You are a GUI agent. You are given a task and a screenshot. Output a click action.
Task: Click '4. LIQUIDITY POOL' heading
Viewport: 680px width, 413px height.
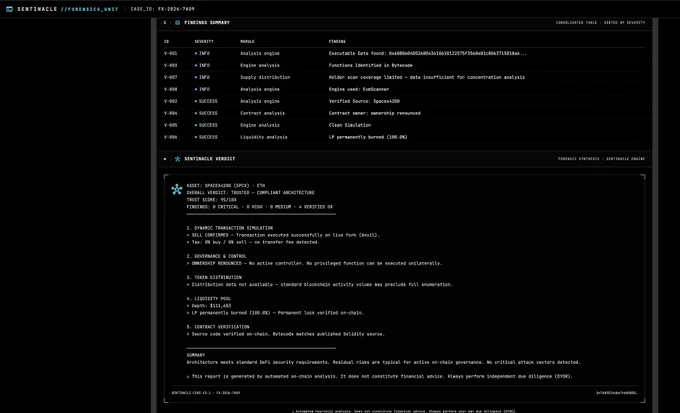point(209,299)
